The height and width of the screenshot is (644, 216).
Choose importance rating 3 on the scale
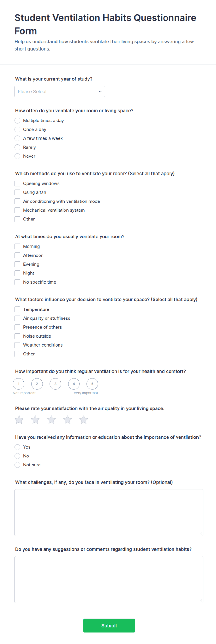[55, 384]
